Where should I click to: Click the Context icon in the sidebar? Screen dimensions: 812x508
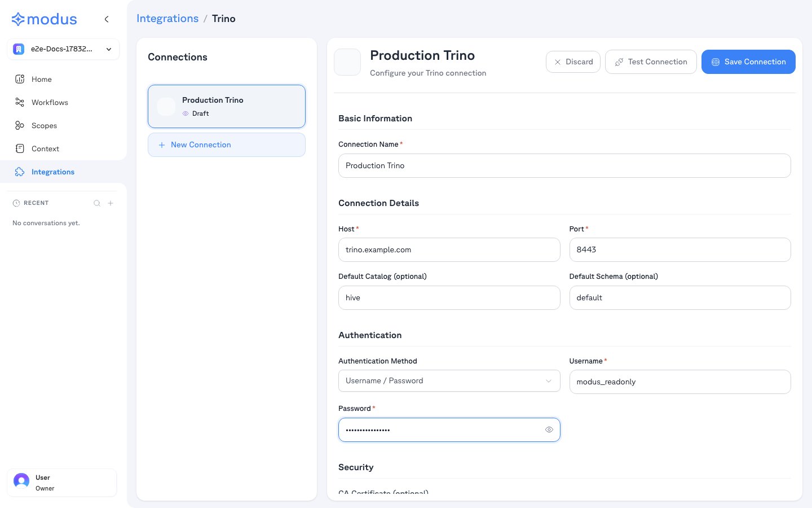[x=20, y=148]
